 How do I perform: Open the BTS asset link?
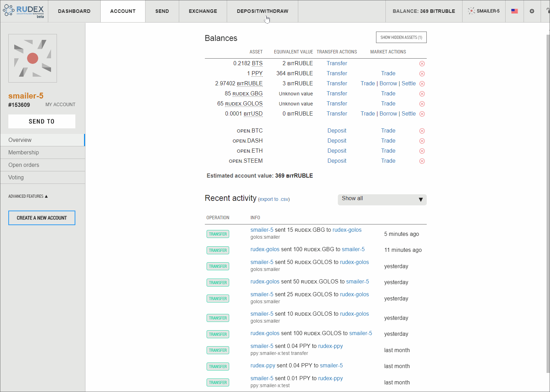(257, 63)
